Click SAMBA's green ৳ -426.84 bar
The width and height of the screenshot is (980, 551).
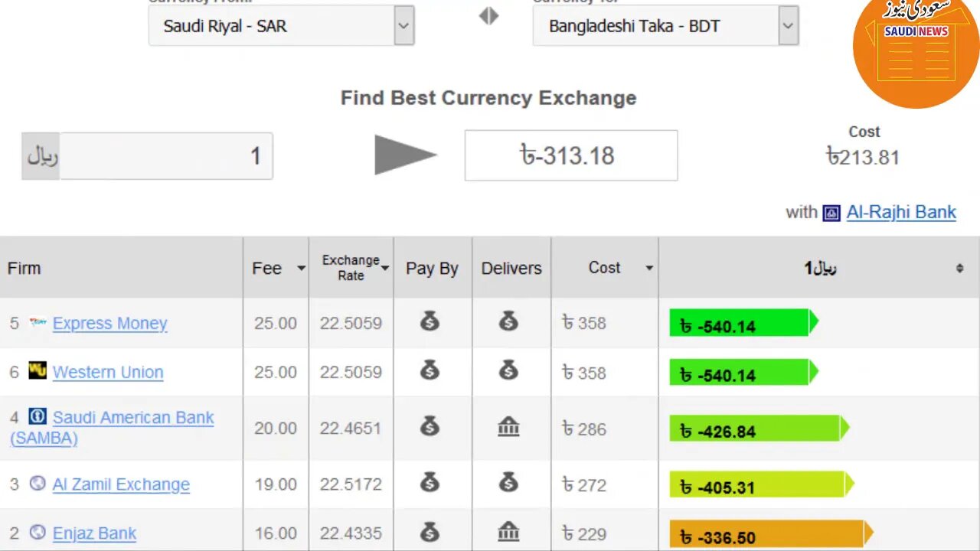[759, 429]
